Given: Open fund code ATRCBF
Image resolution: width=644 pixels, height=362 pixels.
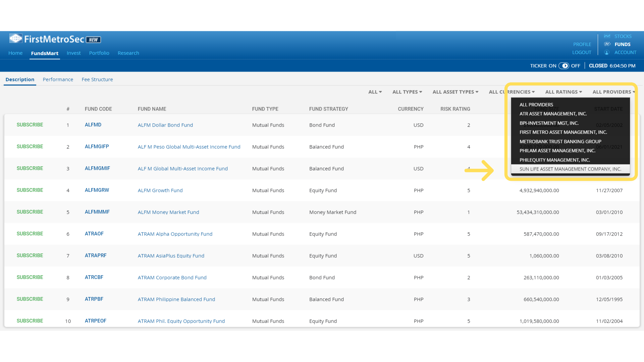Looking at the screenshot, I should click(x=94, y=277).
